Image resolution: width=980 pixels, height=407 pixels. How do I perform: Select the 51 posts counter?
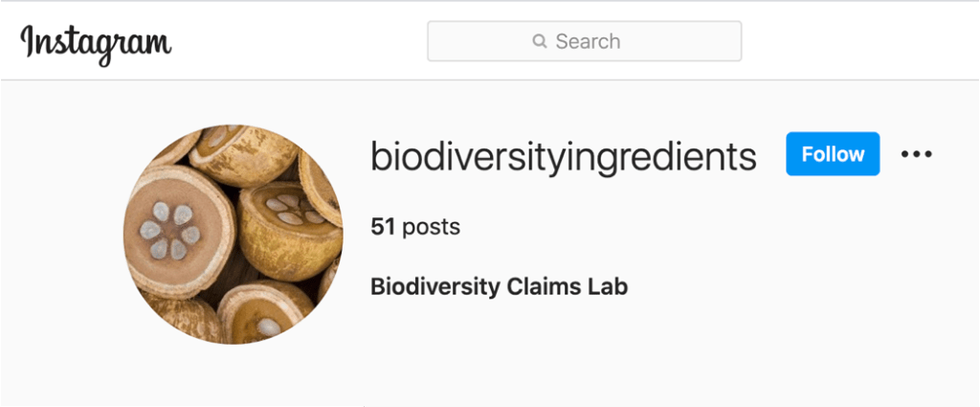(x=415, y=227)
